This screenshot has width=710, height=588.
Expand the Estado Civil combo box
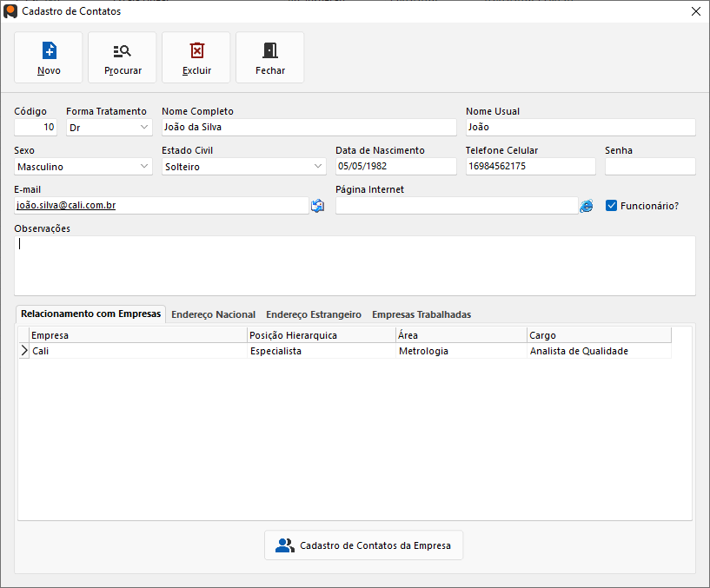pyautogui.click(x=318, y=167)
